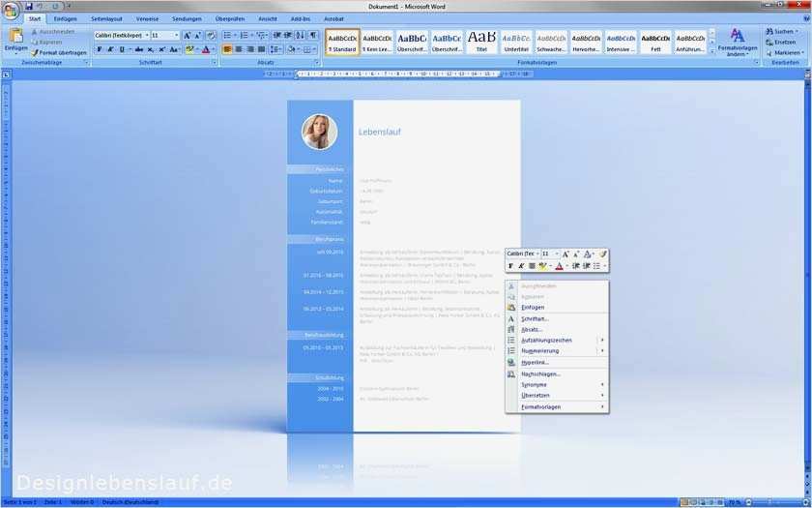
Task: Apply the Untertitel style
Action: pyautogui.click(x=516, y=42)
